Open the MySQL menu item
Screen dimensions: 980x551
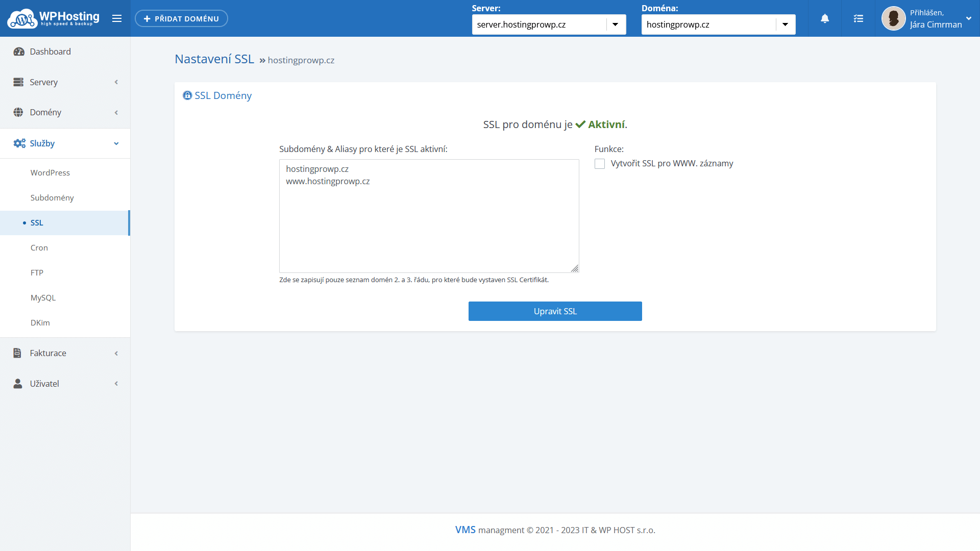click(x=43, y=298)
